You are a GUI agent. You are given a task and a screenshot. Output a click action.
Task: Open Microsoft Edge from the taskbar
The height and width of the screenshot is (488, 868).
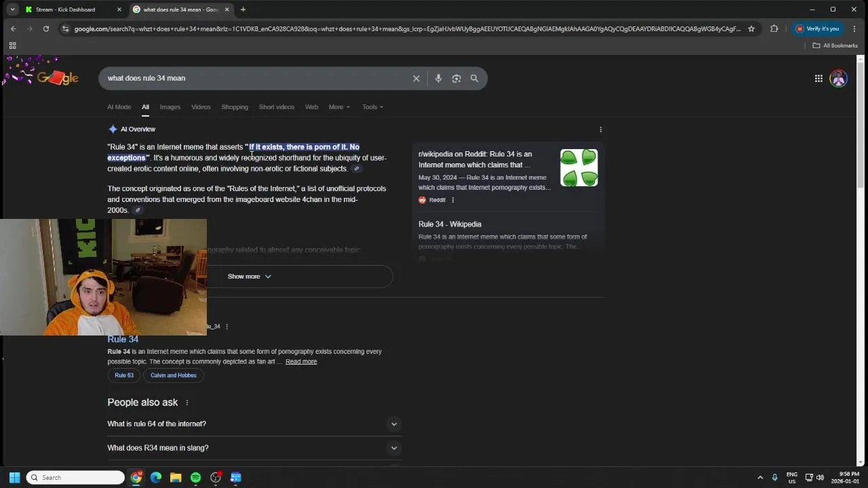coord(156,477)
